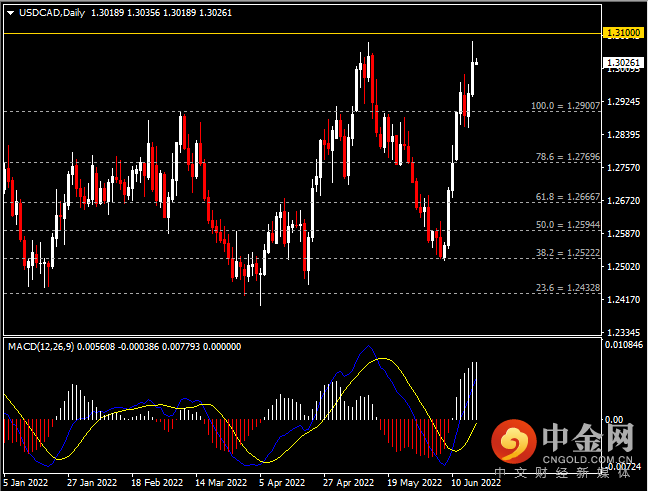Click MACD values 0.005608 -0.000386 readout
Screen dimensions: 648x491
pos(118,347)
